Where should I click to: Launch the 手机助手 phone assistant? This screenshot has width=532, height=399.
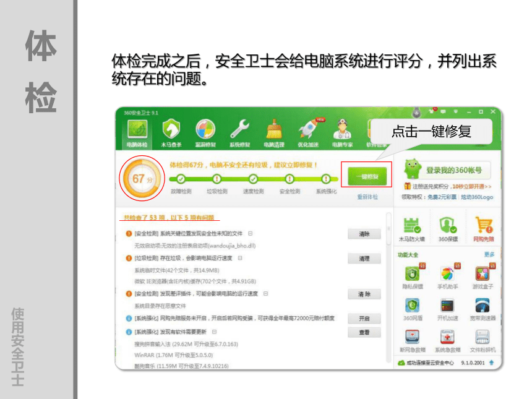[447, 277]
